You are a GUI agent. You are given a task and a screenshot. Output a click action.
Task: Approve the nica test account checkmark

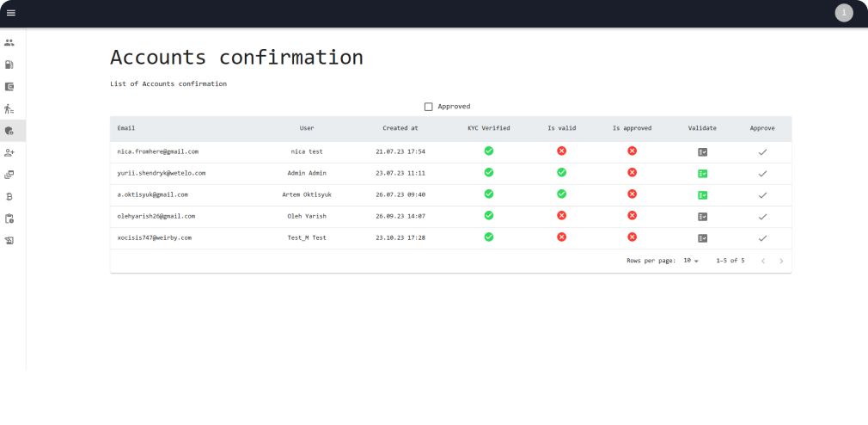coord(762,151)
